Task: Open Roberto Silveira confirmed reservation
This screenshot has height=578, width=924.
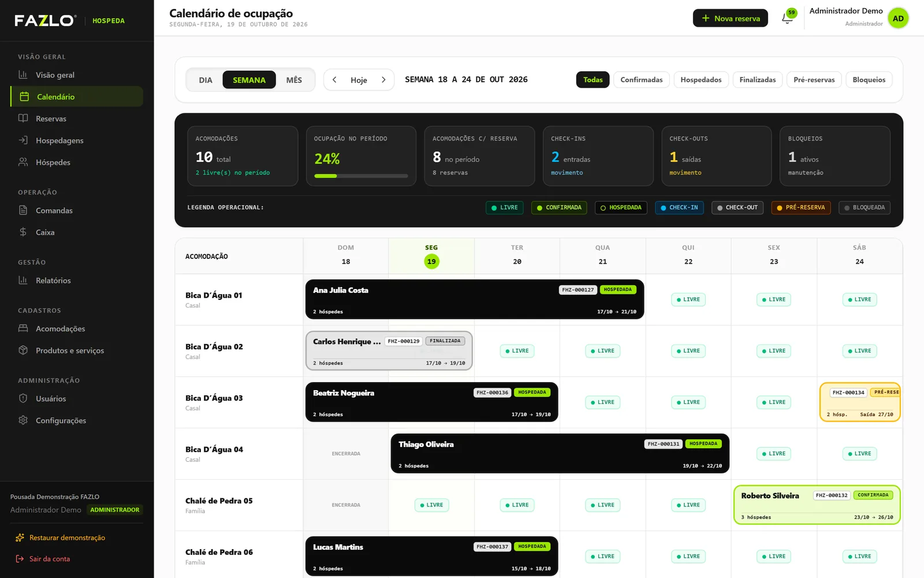Action: click(817, 505)
